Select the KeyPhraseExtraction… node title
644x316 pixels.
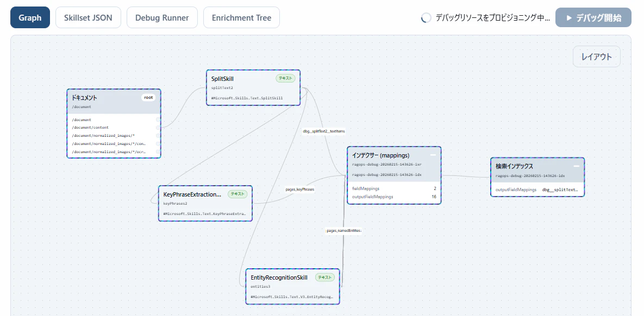click(192, 194)
